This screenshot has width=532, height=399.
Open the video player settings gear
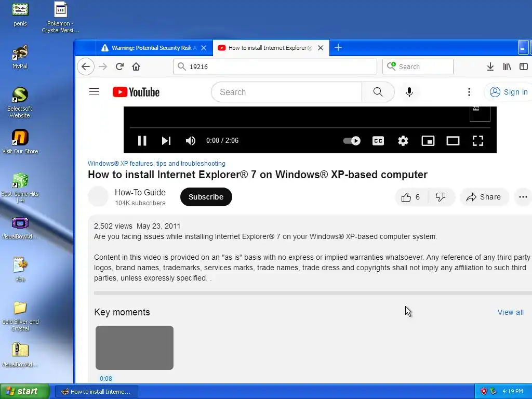coord(403,140)
